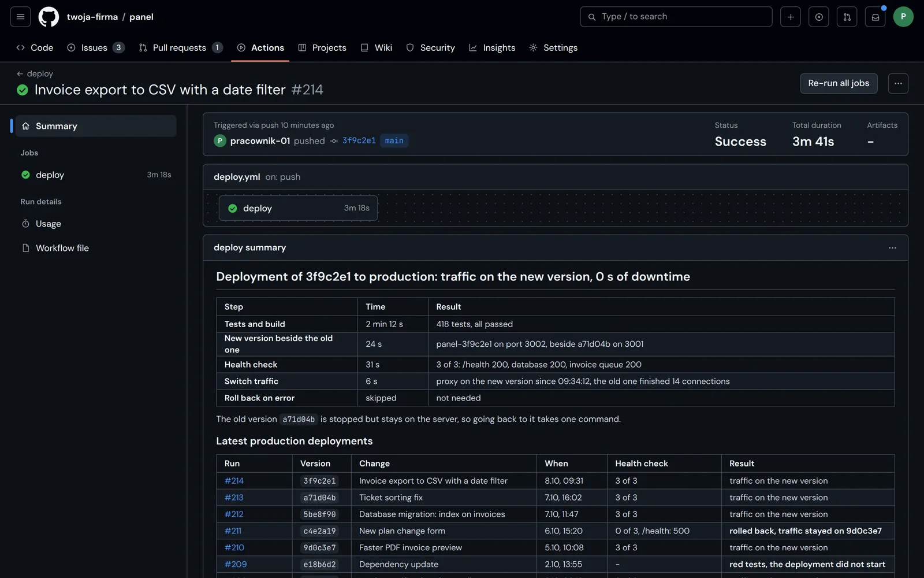Open the Insights tab

pos(492,47)
